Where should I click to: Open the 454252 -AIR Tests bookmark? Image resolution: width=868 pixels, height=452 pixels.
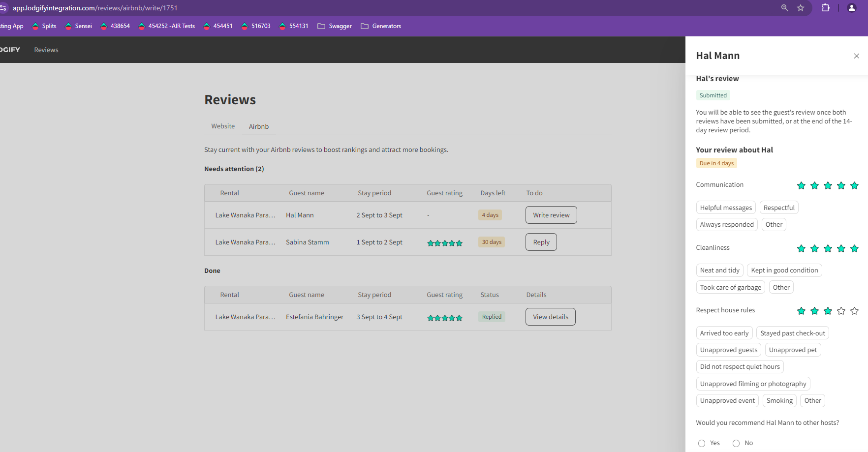pyautogui.click(x=167, y=26)
